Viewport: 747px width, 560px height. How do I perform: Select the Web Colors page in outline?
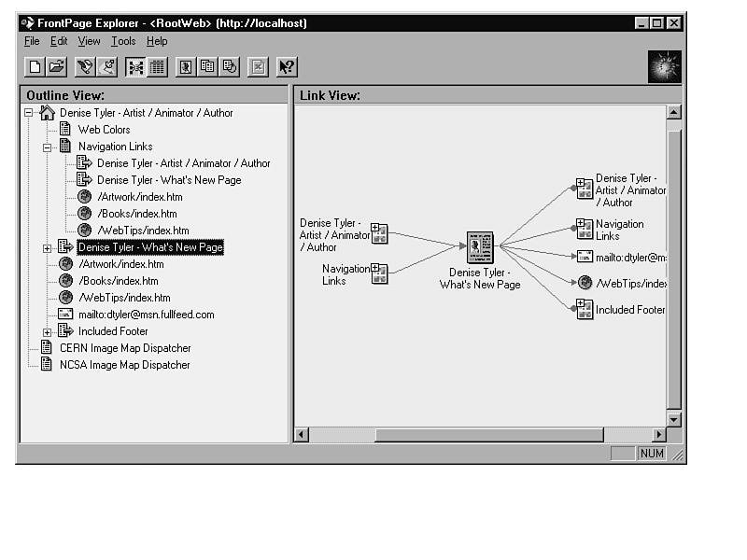[104, 130]
